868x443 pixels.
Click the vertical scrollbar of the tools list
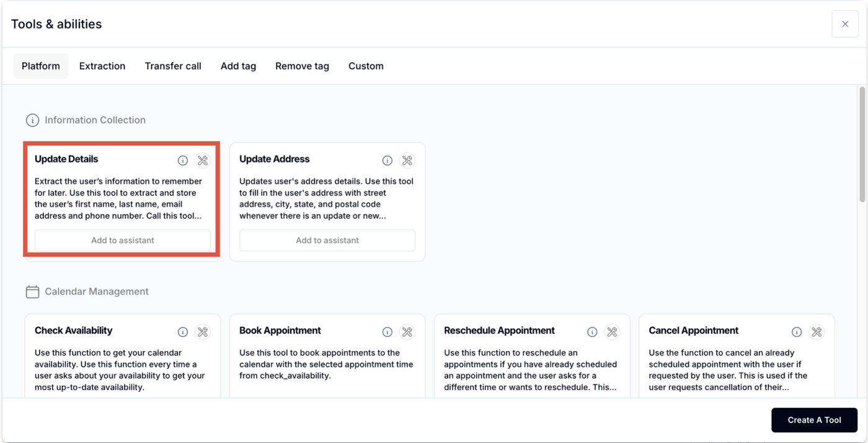862,144
